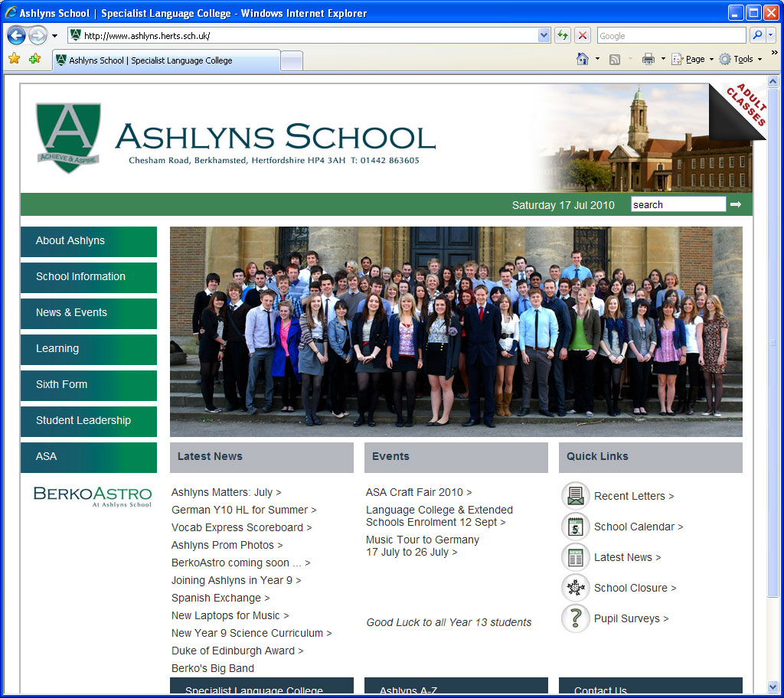Go back using the browser Back arrow
Viewport: 784px width, 698px height.
coord(17,35)
